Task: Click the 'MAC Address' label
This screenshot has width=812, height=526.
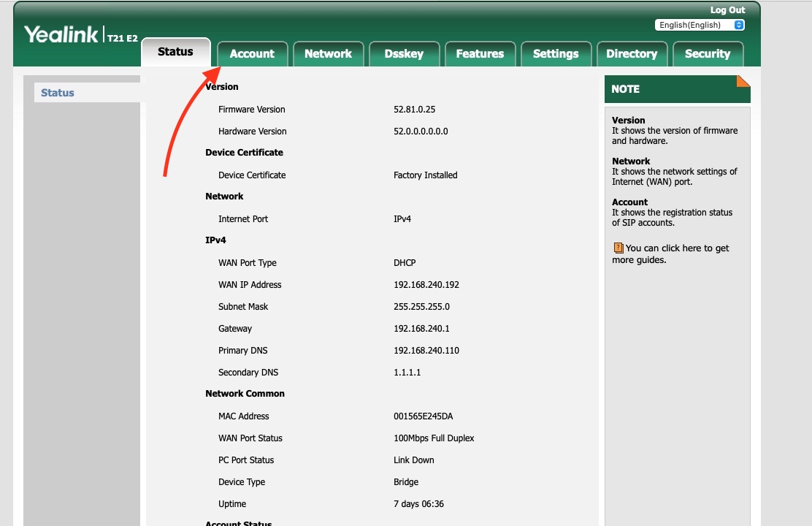Action: pyautogui.click(x=243, y=416)
